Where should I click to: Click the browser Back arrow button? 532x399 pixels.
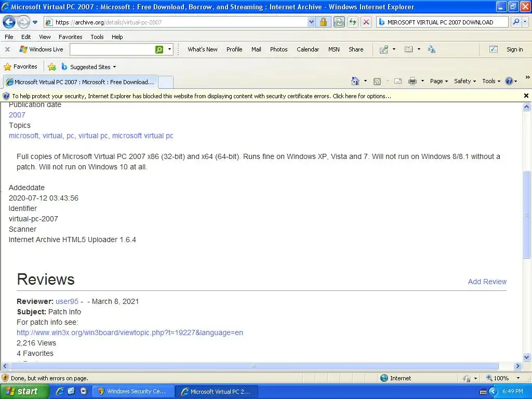click(x=9, y=22)
